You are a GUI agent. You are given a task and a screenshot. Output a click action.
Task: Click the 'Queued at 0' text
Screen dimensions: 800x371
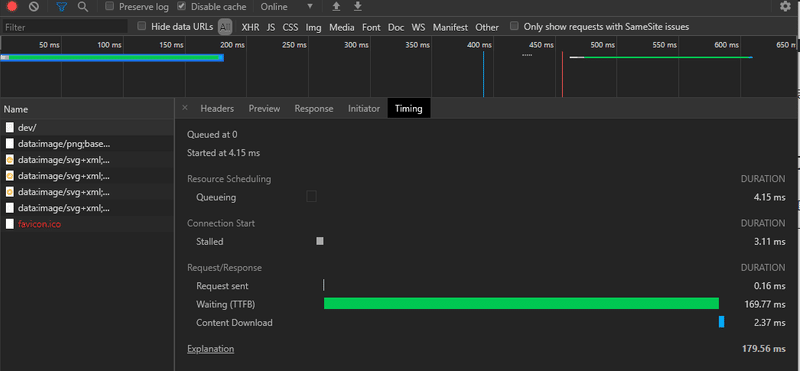click(212, 135)
